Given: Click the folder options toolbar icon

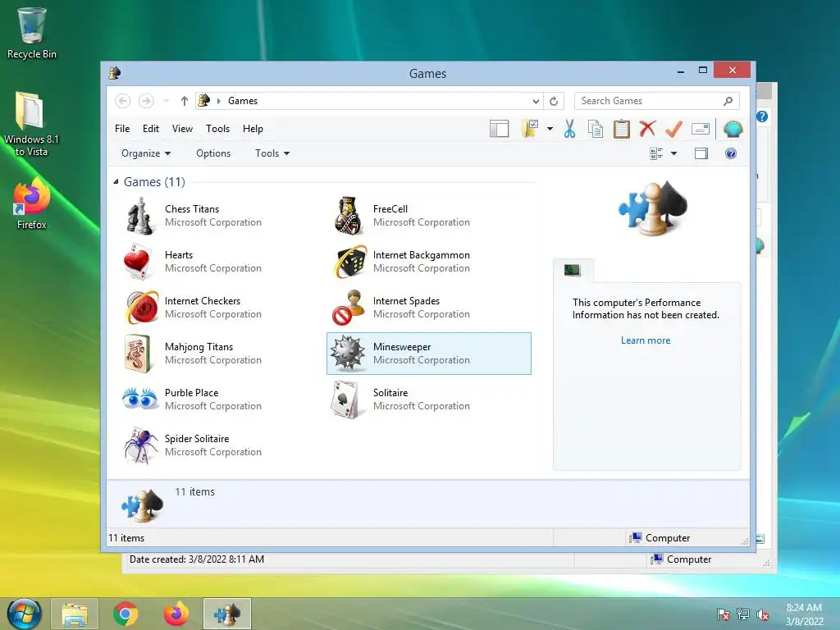Looking at the screenshot, I should coord(529,129).
